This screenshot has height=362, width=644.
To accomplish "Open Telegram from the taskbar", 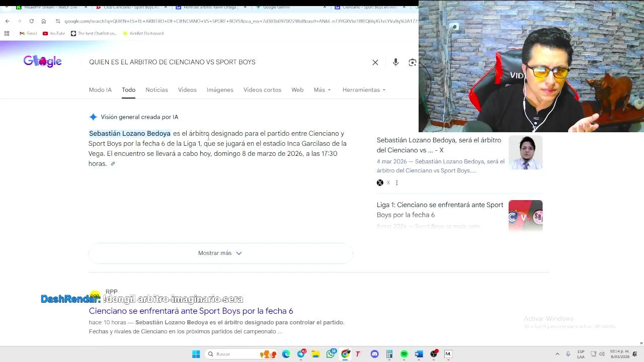I will 301,354.
